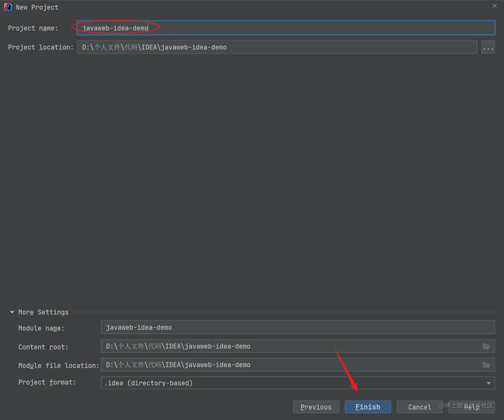504x420 pixels.
Task: Click the Project location path field
Action: pos(277,47)
